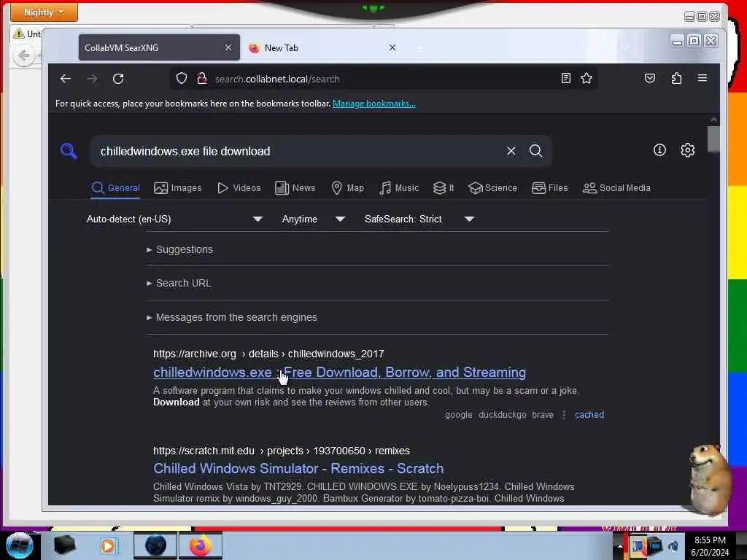This screenshot has width=747, height=560.
Task: Switch to the New Tab browser tab
Action: (x=322, y=47)
